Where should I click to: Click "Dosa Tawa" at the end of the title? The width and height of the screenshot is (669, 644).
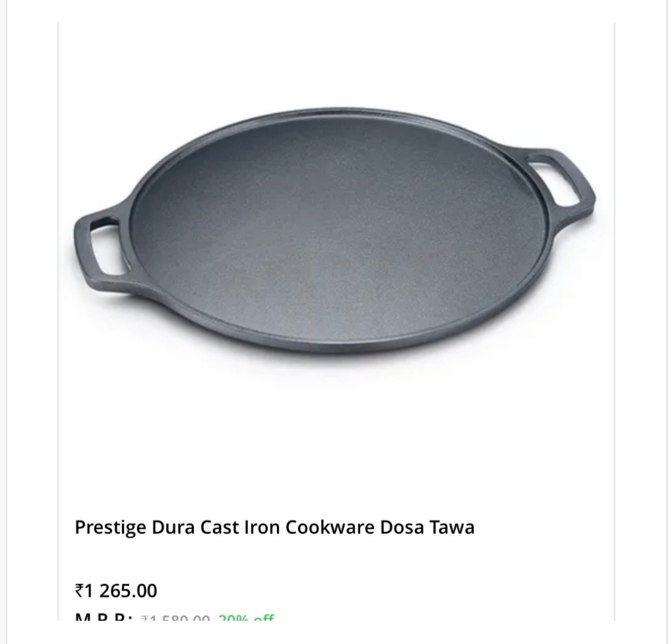pyautogui.click(x=427, y=527)
